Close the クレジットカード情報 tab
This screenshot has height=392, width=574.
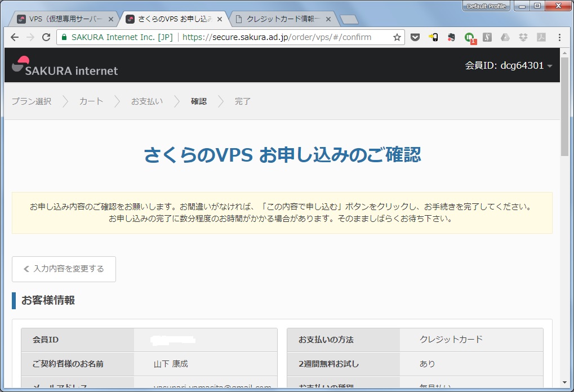click(328, 19)
